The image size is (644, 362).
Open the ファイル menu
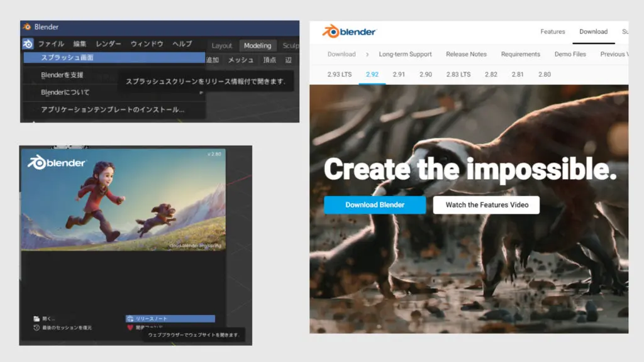tap(52, 44)
